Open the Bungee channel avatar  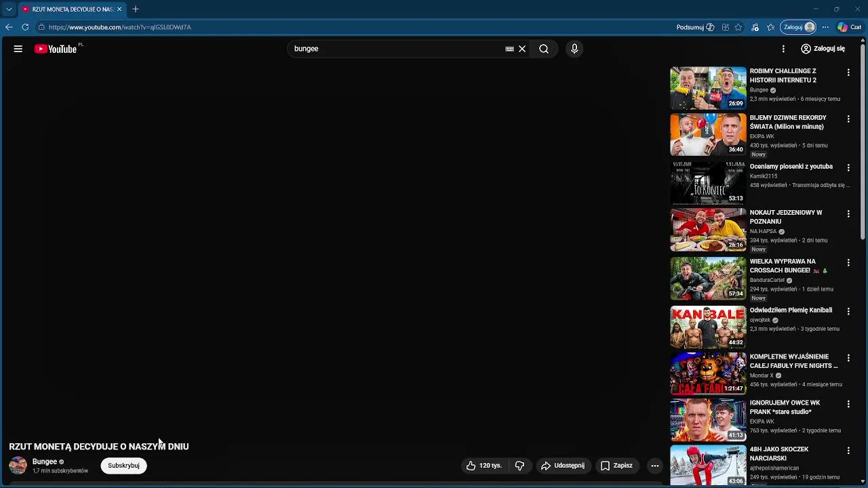click(x=18, y=466)
